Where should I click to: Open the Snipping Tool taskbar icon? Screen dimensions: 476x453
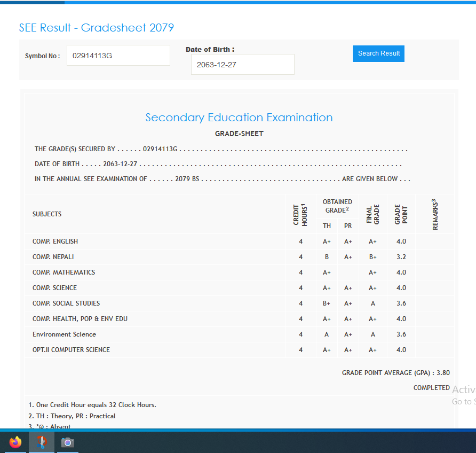(x=42, y=442)
